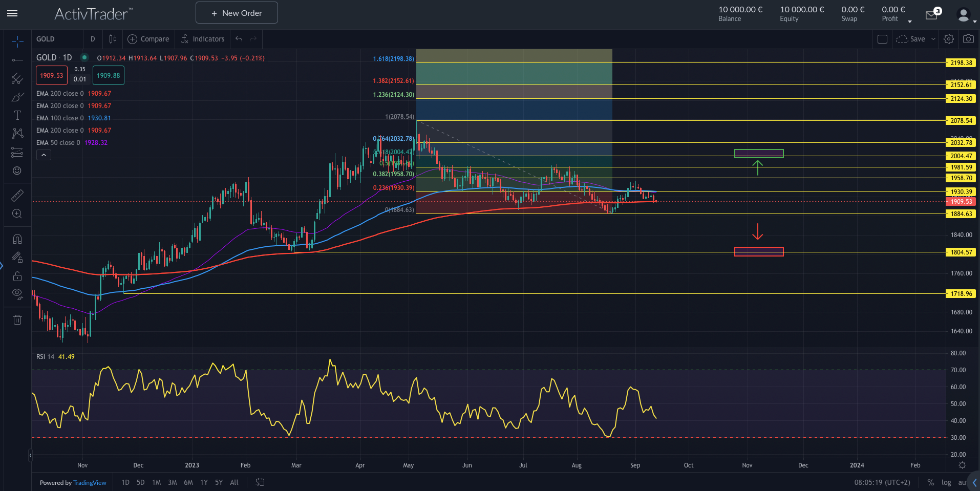Activate the Zoom In tool

[17, 214]
